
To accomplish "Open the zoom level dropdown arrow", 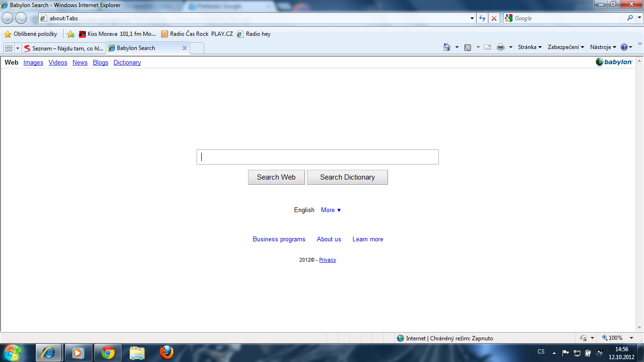I will click(632, 338).
